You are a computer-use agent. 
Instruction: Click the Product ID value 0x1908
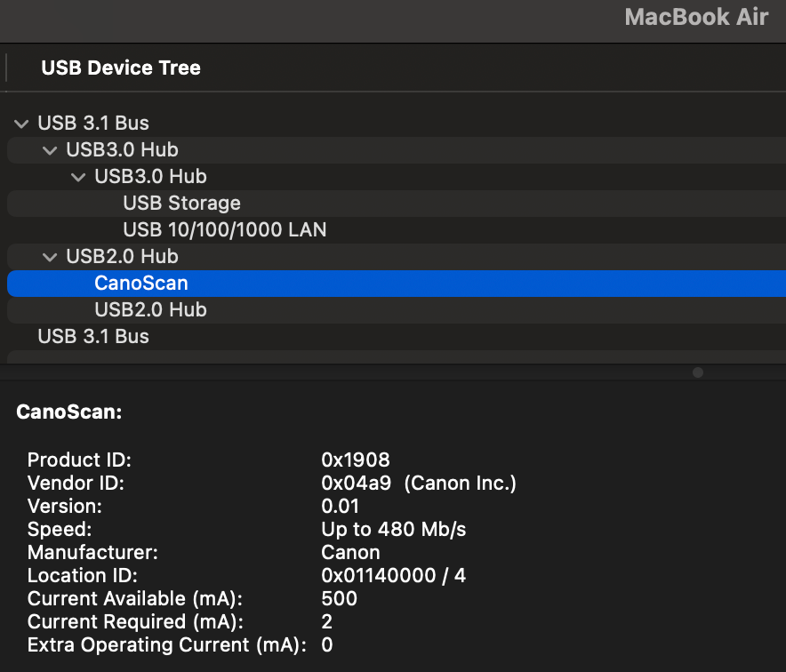click(356, 460)
